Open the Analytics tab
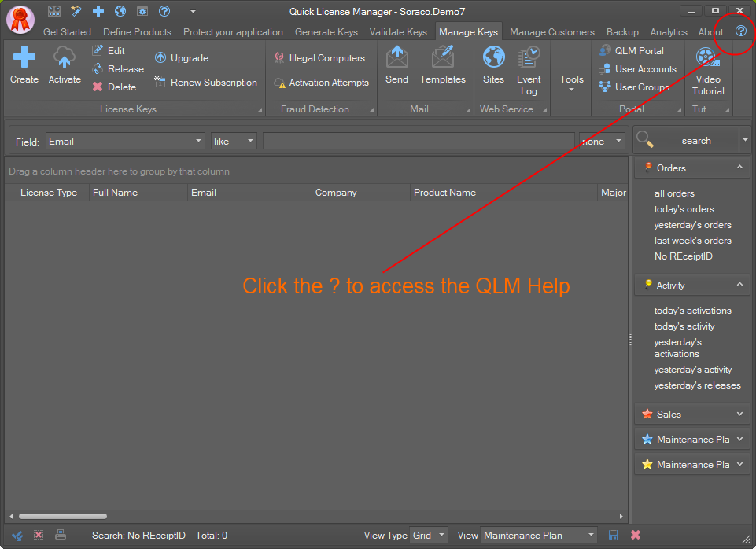 coord(669,31)
